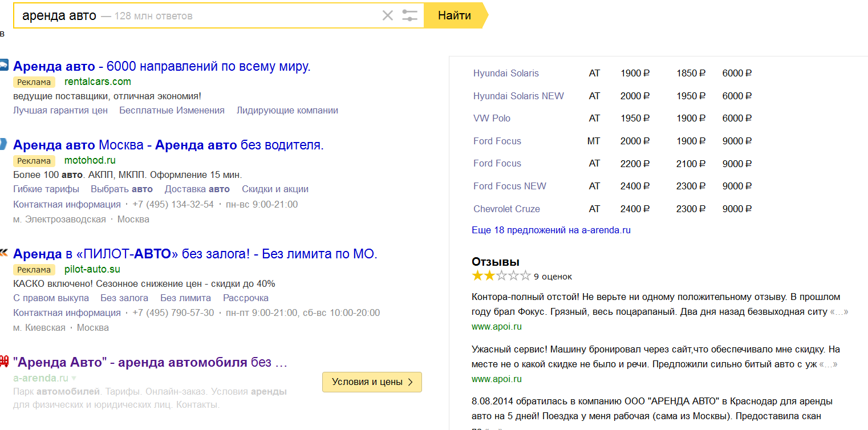Click the rentalcars.com favicon icon

[4, 65]
